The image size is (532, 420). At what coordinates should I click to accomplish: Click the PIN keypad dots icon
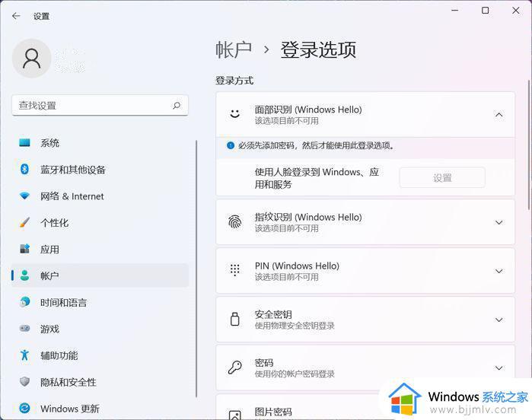[x=234, y=270]
